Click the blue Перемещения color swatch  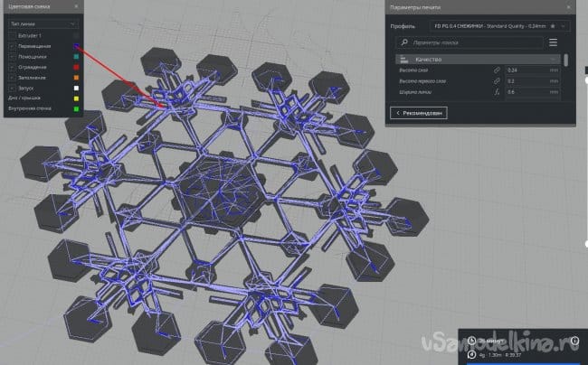(x=79, y=45)
